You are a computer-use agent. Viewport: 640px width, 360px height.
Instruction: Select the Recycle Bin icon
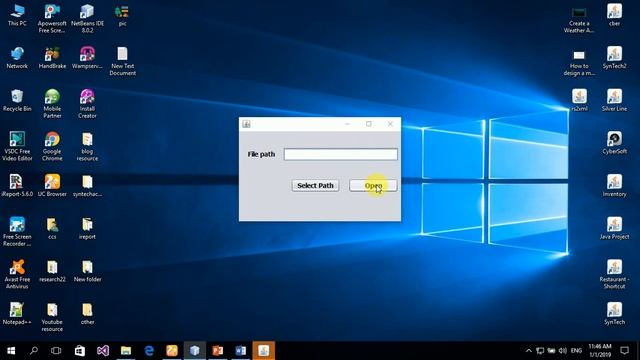pyautogui.click(x=17, y=100)
